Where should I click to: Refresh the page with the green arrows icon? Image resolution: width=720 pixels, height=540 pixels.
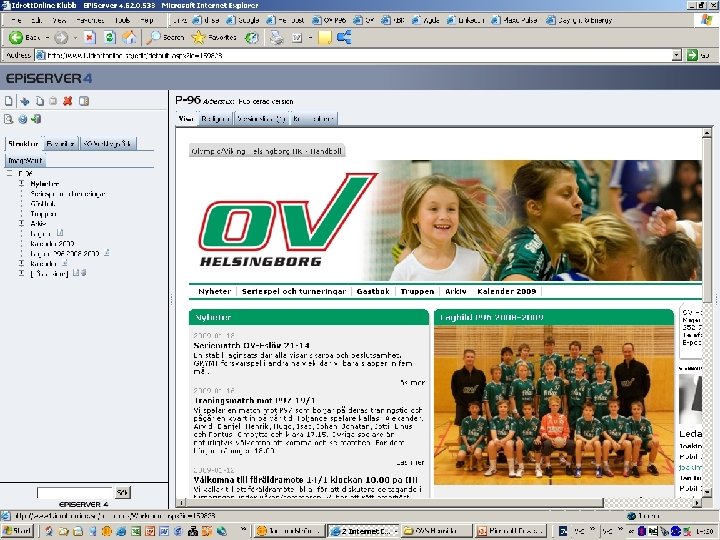109,37
